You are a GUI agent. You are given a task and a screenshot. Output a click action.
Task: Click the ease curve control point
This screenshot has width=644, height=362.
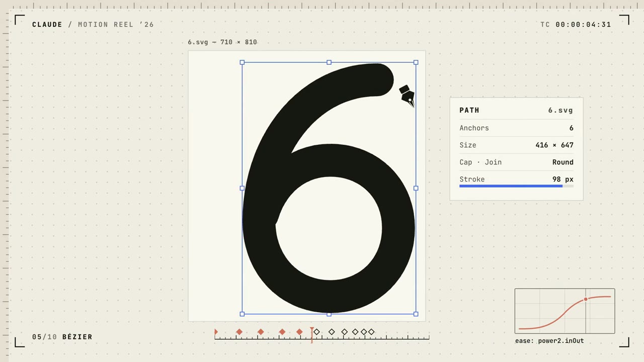[x=586, y=300]
